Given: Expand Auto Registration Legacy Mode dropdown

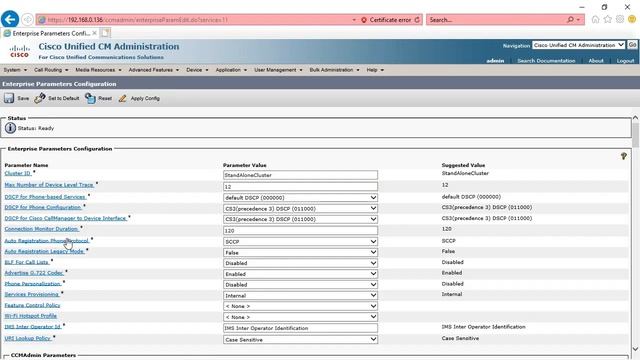Looking at the screenshot, I should pos(300,253).
